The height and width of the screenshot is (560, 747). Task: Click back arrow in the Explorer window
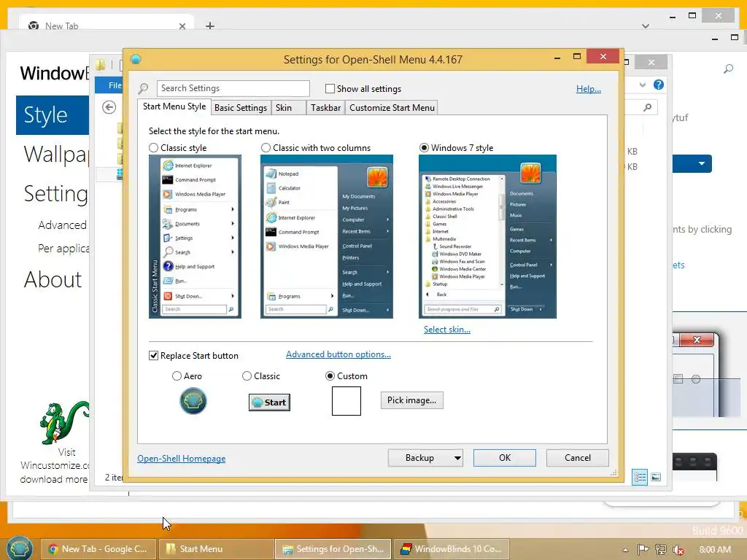[109, 108]
